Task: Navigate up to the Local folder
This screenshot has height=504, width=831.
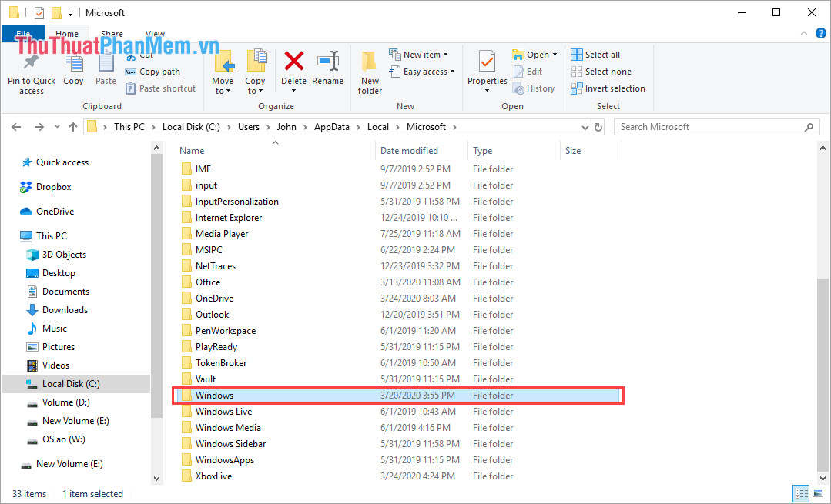Action: pos(72,126)
